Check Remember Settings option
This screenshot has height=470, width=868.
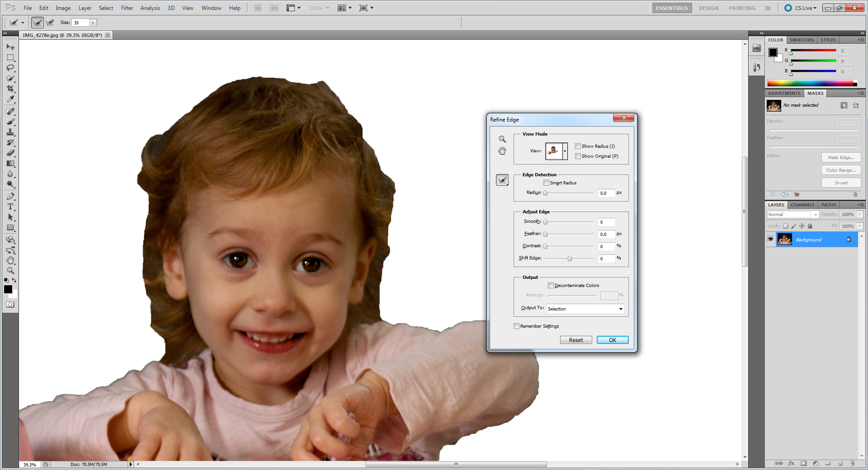pos(516,326)
